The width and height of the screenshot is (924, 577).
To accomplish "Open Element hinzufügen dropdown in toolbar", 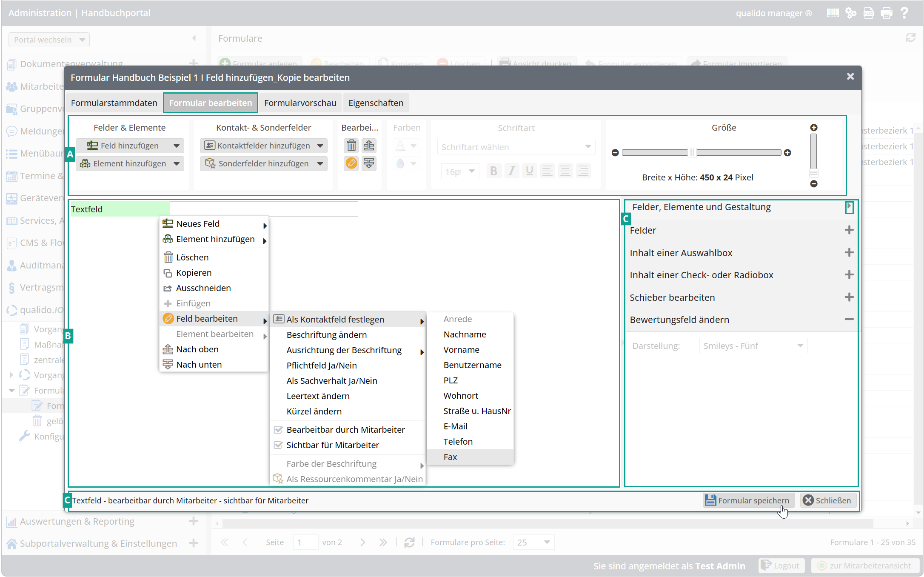I will pos(130,163).
